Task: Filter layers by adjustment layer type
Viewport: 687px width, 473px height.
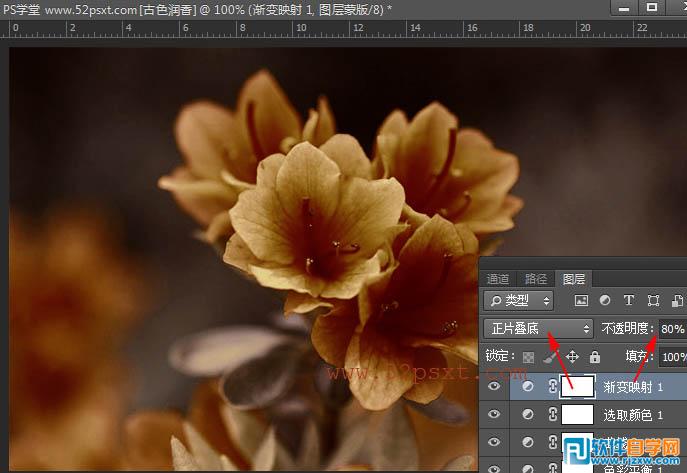Action: [x=604, y=300]
